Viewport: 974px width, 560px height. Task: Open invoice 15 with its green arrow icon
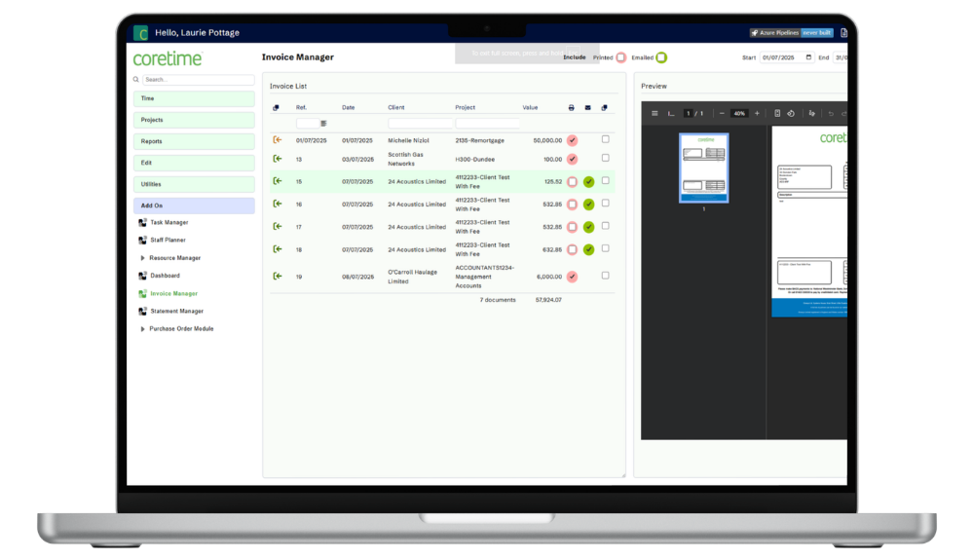[277, 181]
